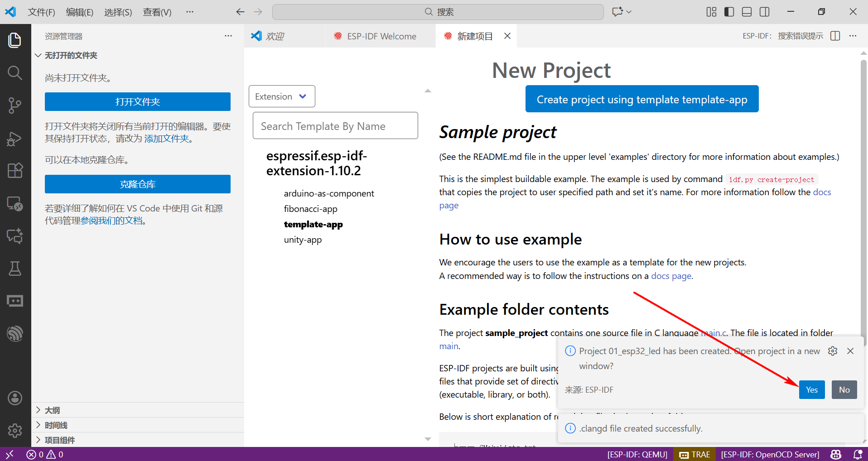
Task: Open the notification gear settings
Action: [833, 351]
